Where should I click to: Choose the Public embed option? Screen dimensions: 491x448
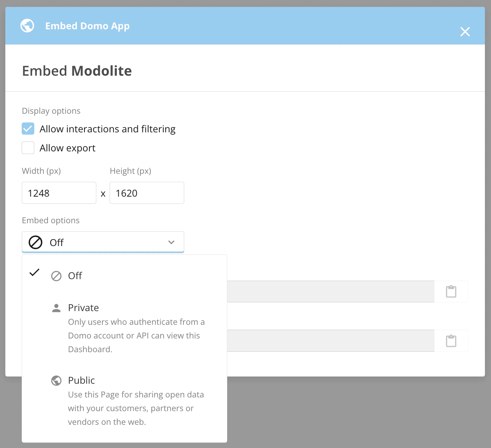tap(124, 401)
